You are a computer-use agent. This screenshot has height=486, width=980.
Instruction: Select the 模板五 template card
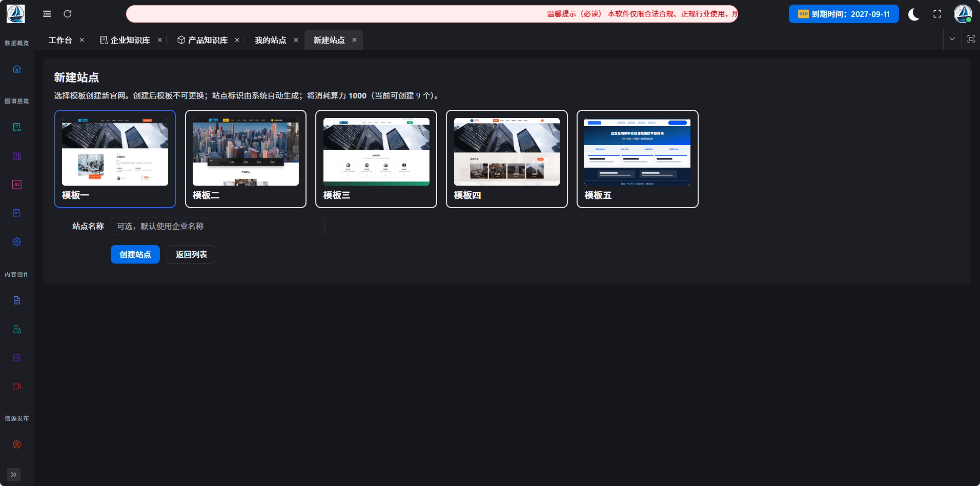pos(637,159)
